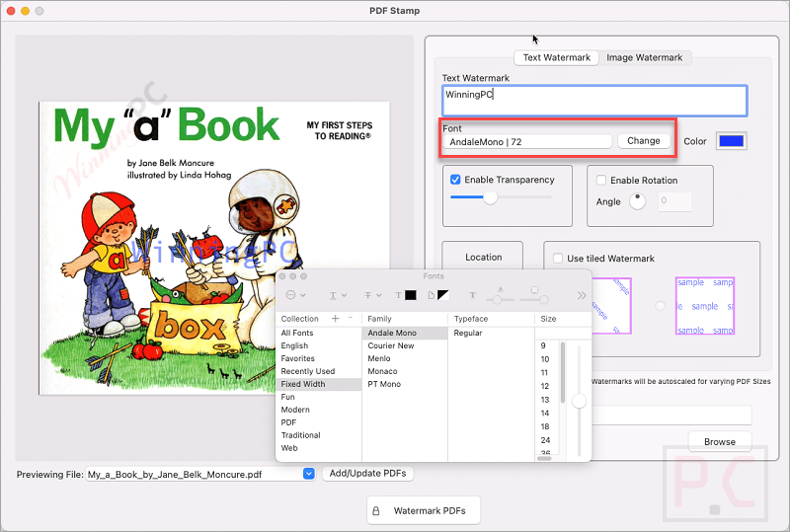The image size is (790, 532).
Task: Open the text strikethrough style dropdown
Action: (x=373, y=296)
